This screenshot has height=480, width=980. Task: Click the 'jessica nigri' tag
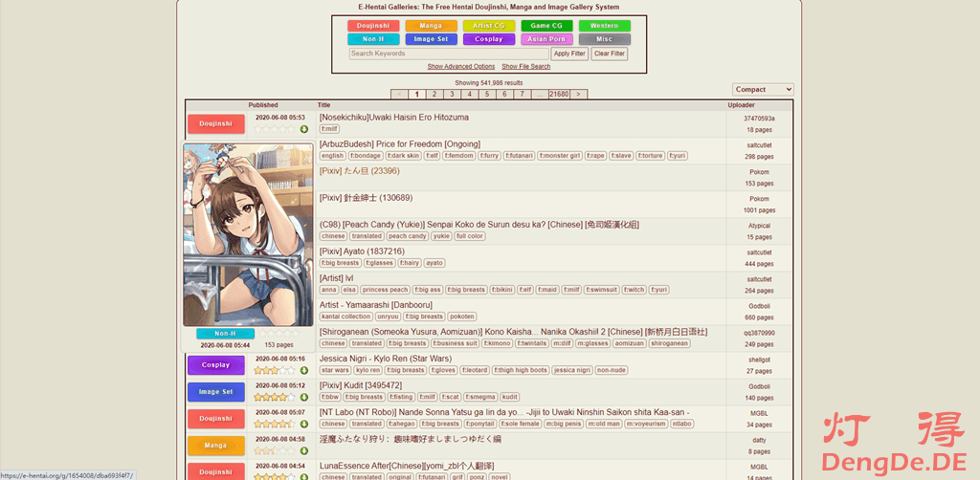coord(572,370)
